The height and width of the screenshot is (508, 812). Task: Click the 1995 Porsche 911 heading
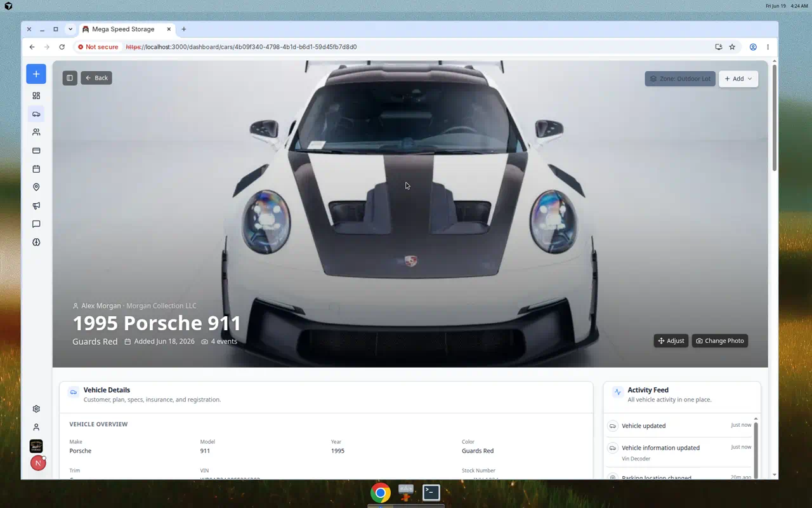(x=157, y=323)
